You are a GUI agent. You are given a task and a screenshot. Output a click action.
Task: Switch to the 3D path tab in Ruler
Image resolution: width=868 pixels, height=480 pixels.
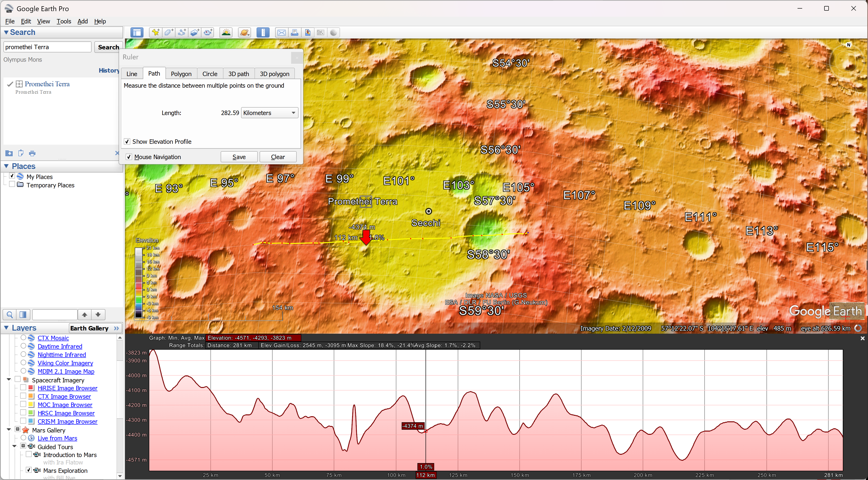[x=238, y=74]
